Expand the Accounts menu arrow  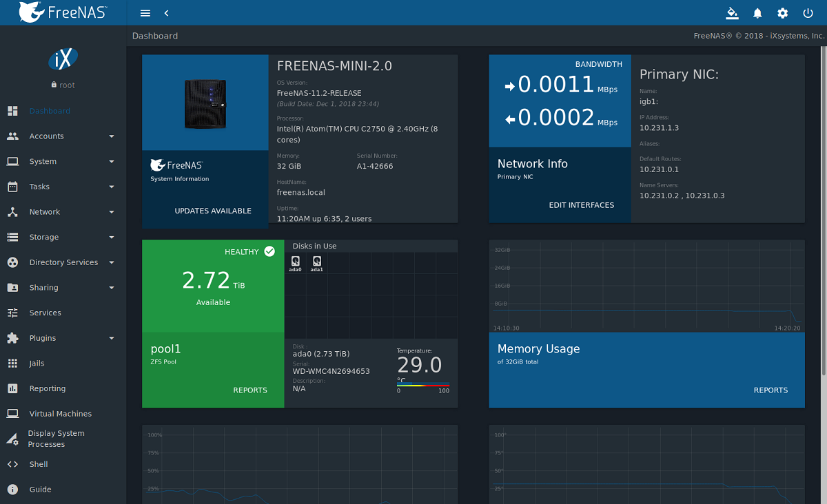click(x=112, y=136)
